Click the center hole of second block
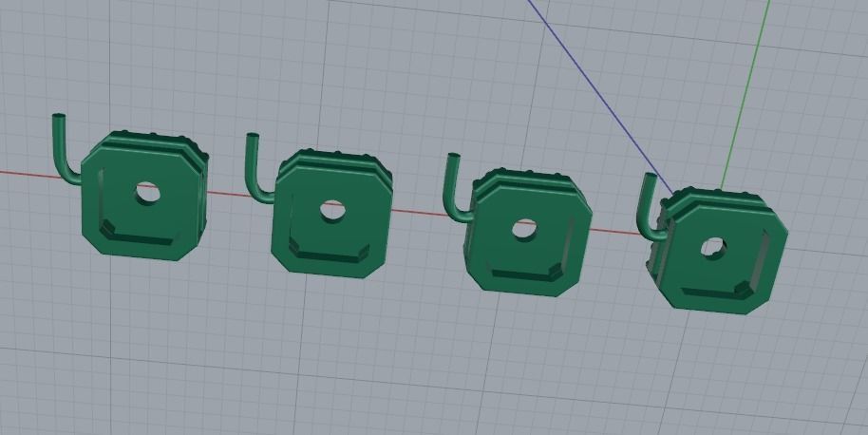The height and width of the screenshot is (435, 868). tap(332, 211)
